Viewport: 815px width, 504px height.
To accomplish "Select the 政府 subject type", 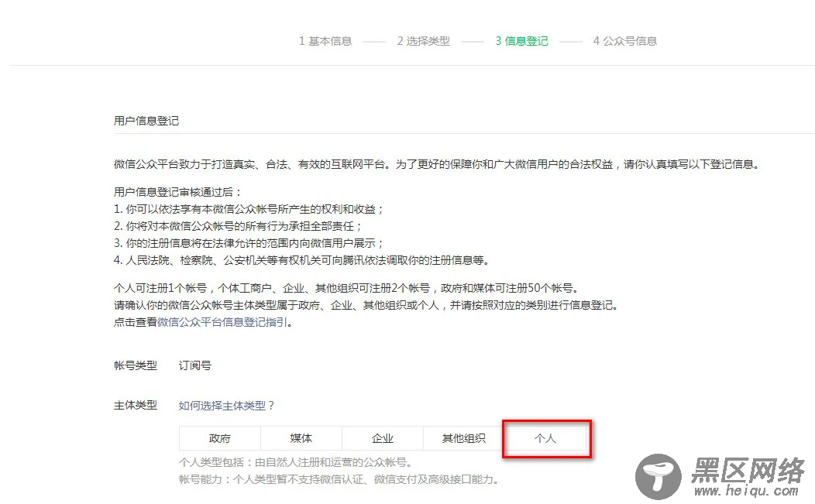I will [219, 438].
